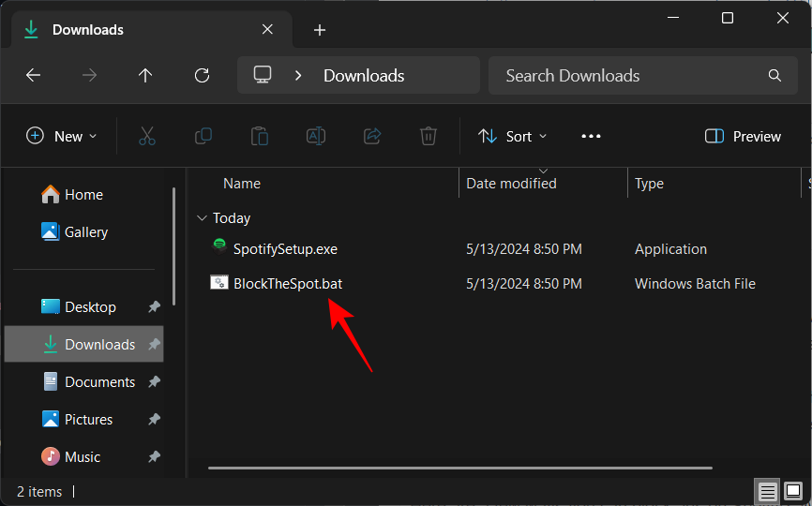Navigate back with the back arrow
Viewport: 812px width, 506px height.
pyautogui.click(x=33, y=76)
